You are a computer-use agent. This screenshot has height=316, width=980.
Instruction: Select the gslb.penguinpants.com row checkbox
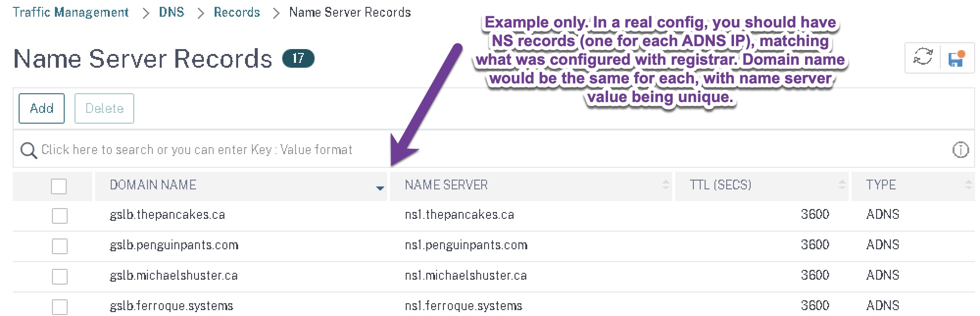point(60,246)
